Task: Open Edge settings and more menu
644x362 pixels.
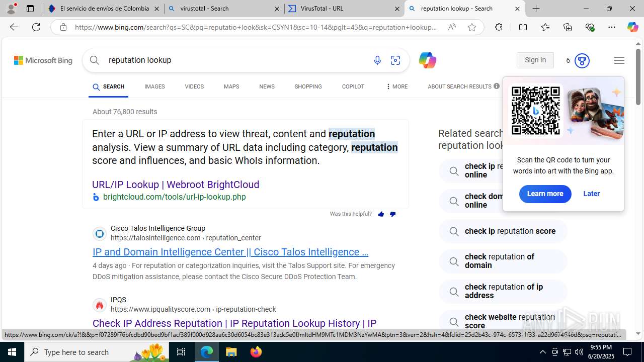Action: pos(612,27)
